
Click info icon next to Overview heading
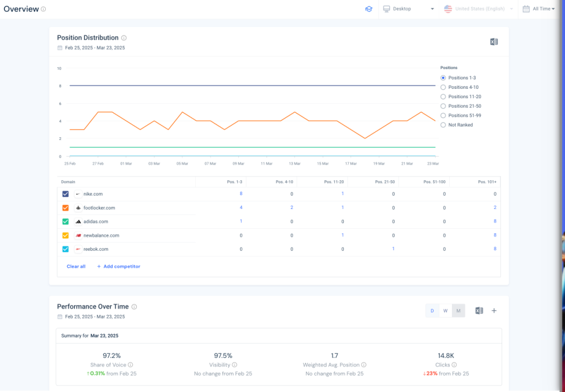point(44,9)
